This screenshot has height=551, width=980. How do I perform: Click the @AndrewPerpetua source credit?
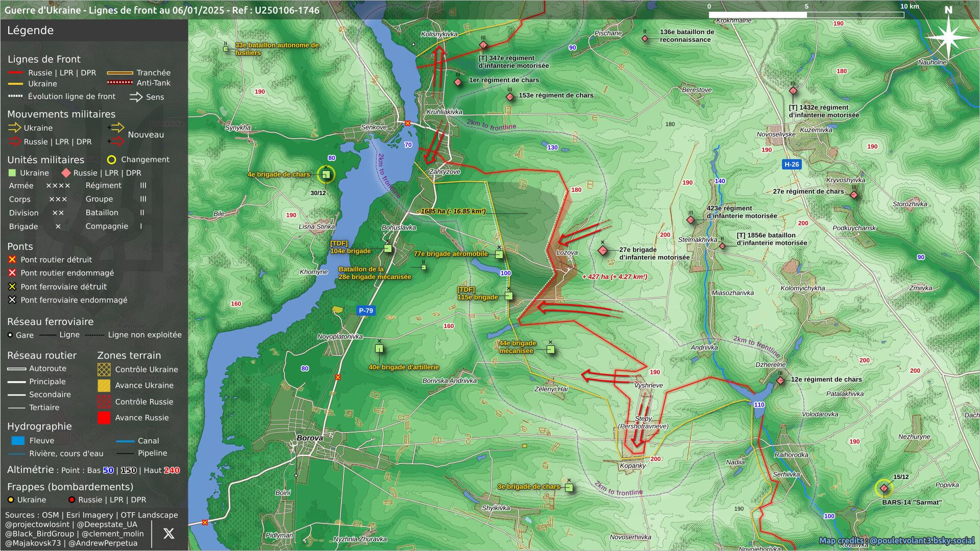103,543
